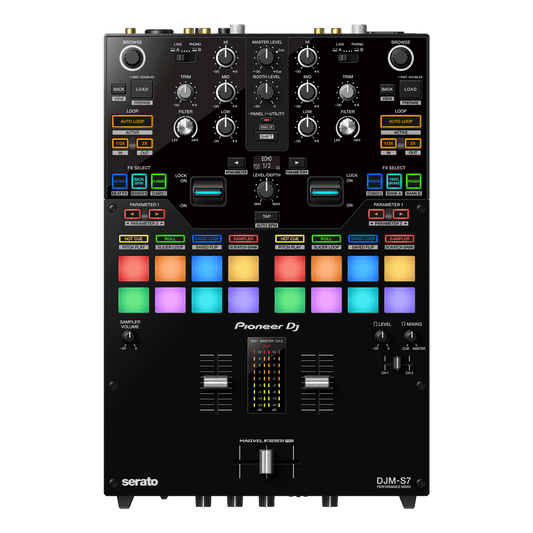
Task: Engage the CH2 effect LOCK ON lever
Action: click(325, 192)
